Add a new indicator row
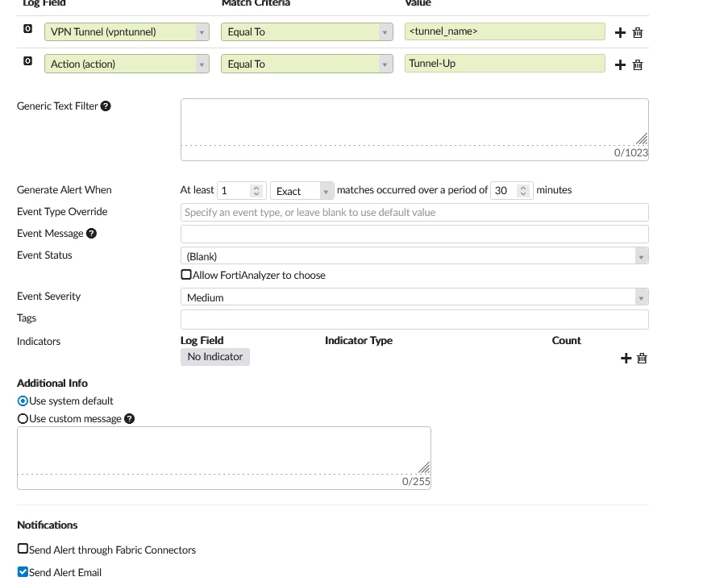Screen dimensions: 728x581 click(626, 359)
